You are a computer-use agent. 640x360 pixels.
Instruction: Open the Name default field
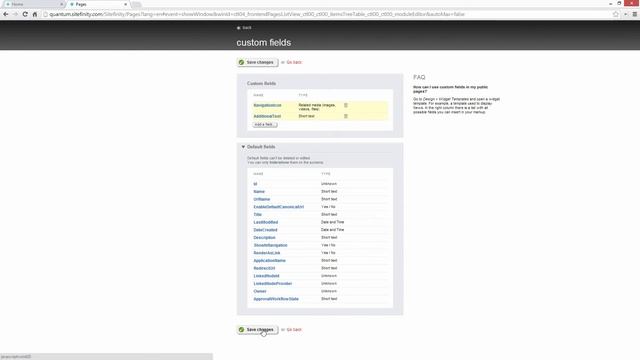coord(259,191)
